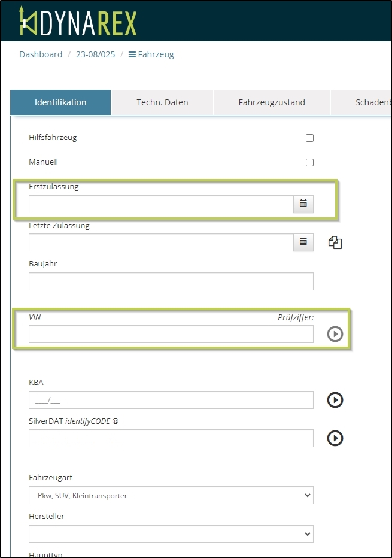
Task: Run SilverDAT identifyCODE play button
Action: point(335,438)
